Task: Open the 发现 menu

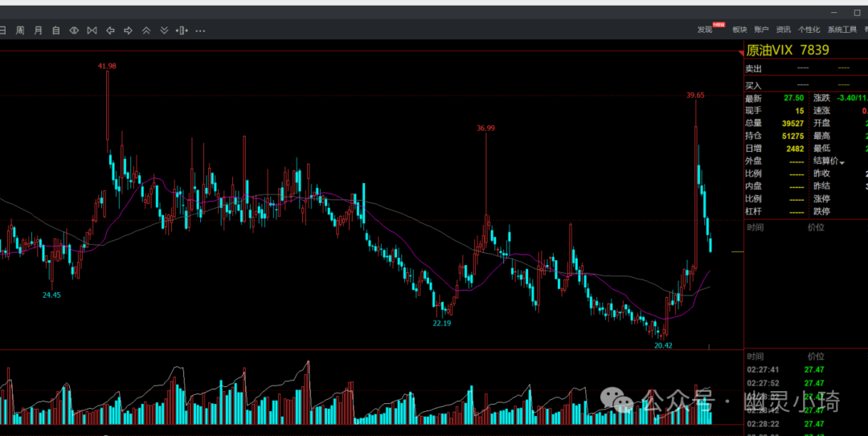Action: tap(706, 30)
